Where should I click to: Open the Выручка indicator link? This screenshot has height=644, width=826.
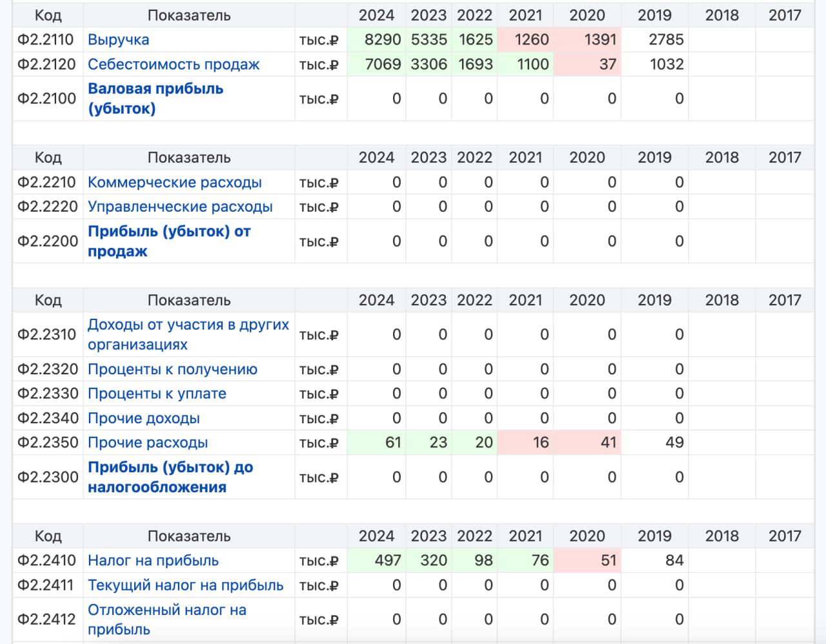118,40
